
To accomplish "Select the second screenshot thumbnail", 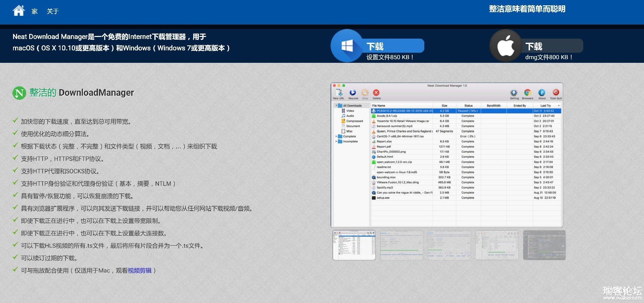I will click(x=401, y=245).
